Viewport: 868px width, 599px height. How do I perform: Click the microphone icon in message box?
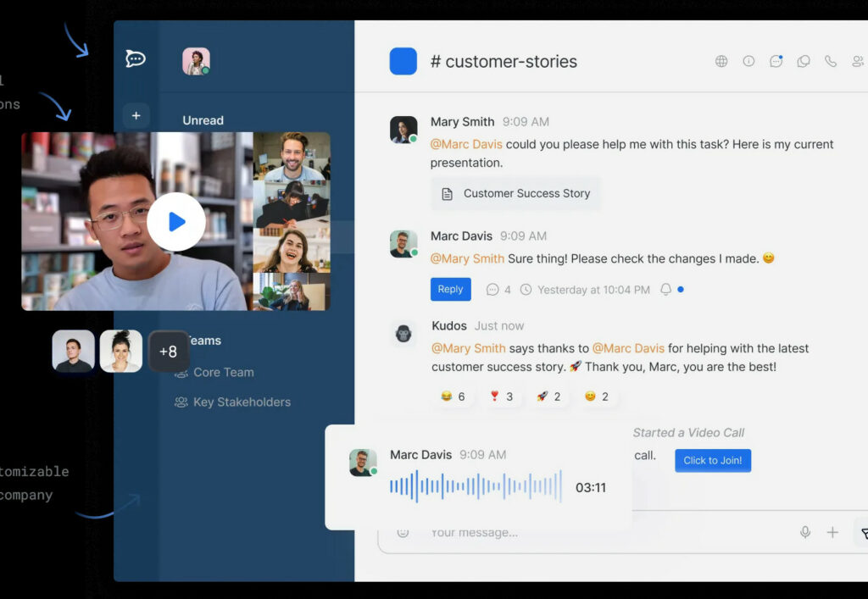tap(805, 532)
